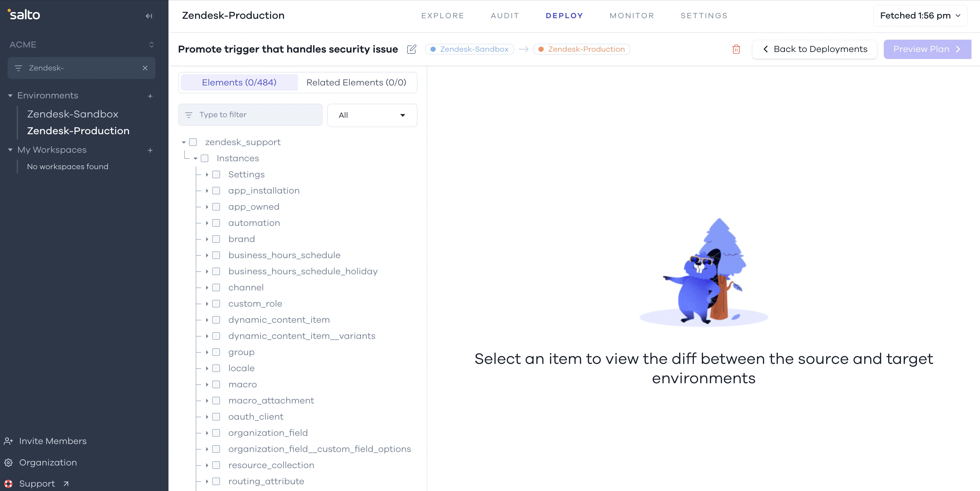Switch to the EXPLORE tab
This screenshot has height=491, width=980.
pos(443,16)
